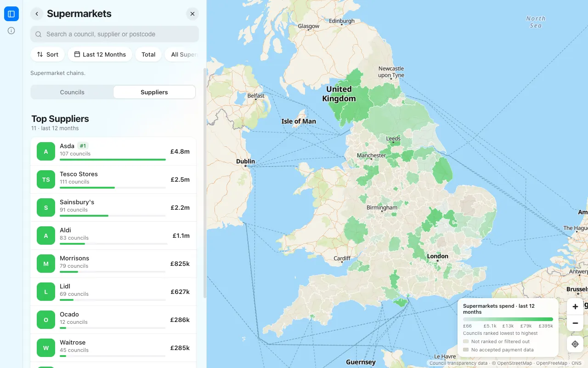Select the Lidl L avatar
Image resolution: width=588 pixels, height=368 pixels.
tap(46, 292)
